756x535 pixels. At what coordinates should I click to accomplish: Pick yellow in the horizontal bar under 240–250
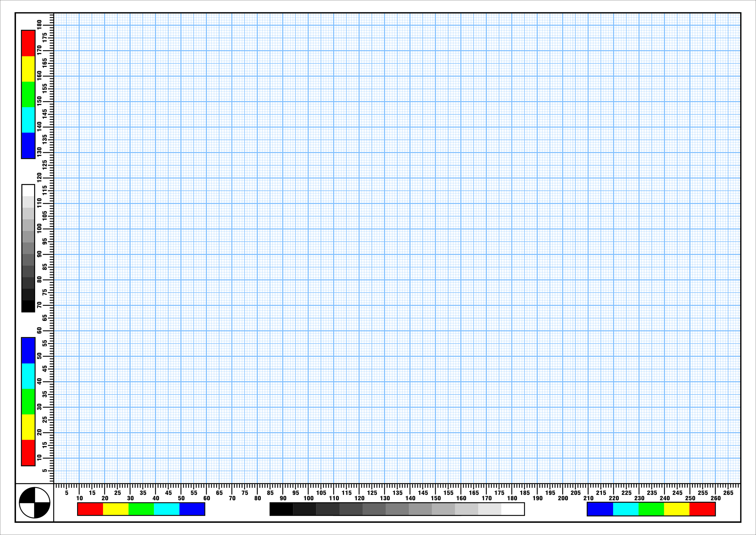click(x=677, y=509)
